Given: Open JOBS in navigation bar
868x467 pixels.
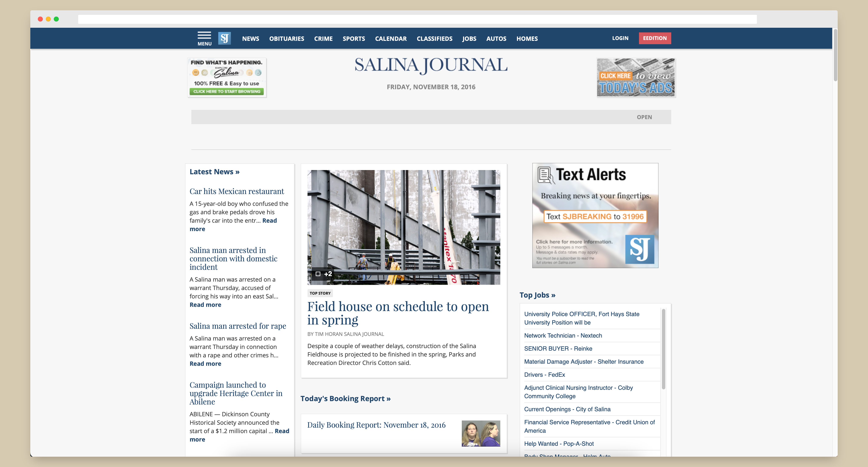Looking at the screenshot, I should pos(469,39).
